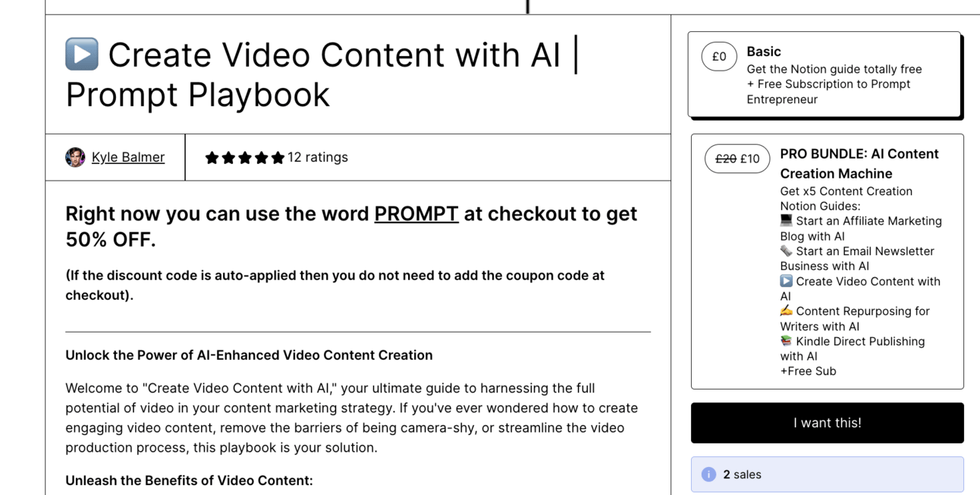Click the play emoji in PRO BUNDLE list
This screenshot has width=980, height=495.
pos(787,281)
